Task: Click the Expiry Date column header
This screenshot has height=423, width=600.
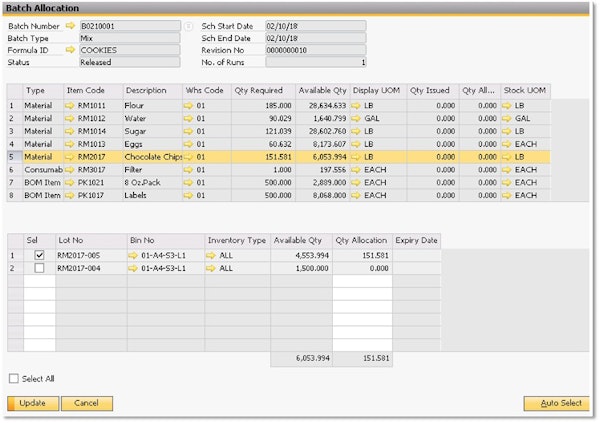Action: [417, 240]
